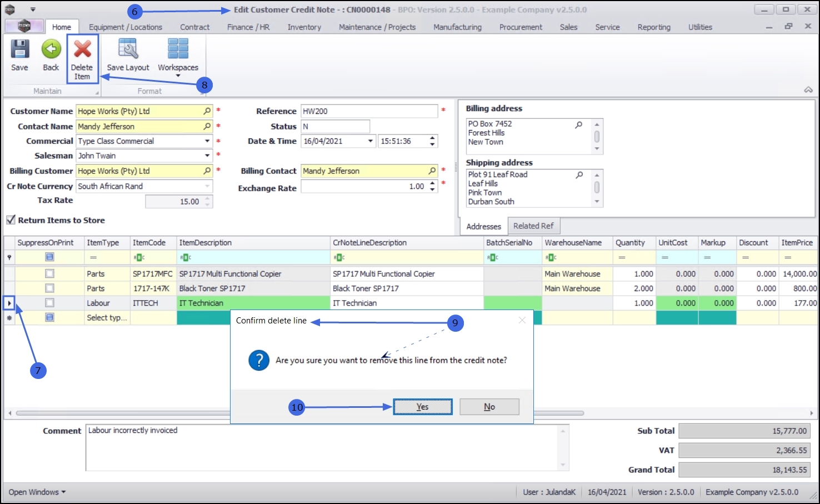Image resolution: width=820 pixels, height=504 pixels.
Task: Click into the Reference field HW200
Action: click(369, 111)
